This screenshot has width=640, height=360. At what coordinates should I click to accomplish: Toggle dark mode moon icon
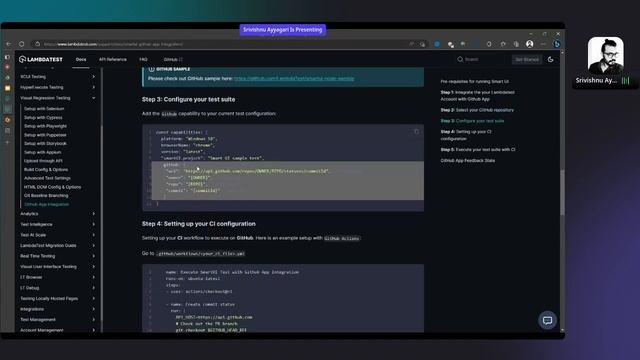coord(550,59)
